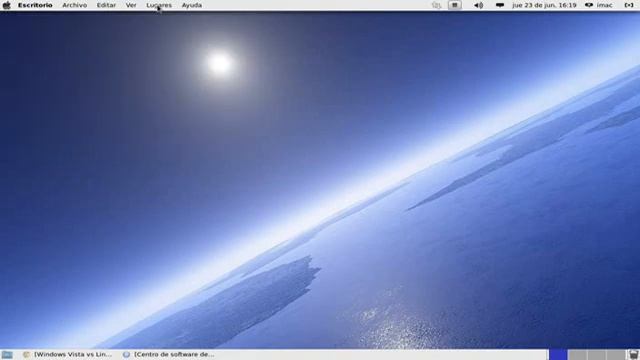Open the imac user menu

[x=598, y=5]
